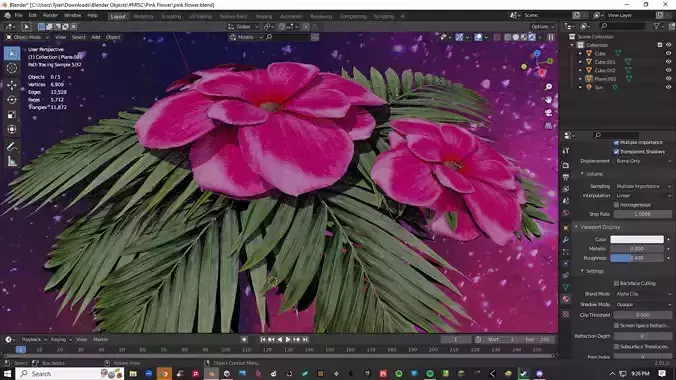Image resolution: width=676 pixels, height=380 pixels.
Task: Select the Scale tool
Action: coord(12,115)
